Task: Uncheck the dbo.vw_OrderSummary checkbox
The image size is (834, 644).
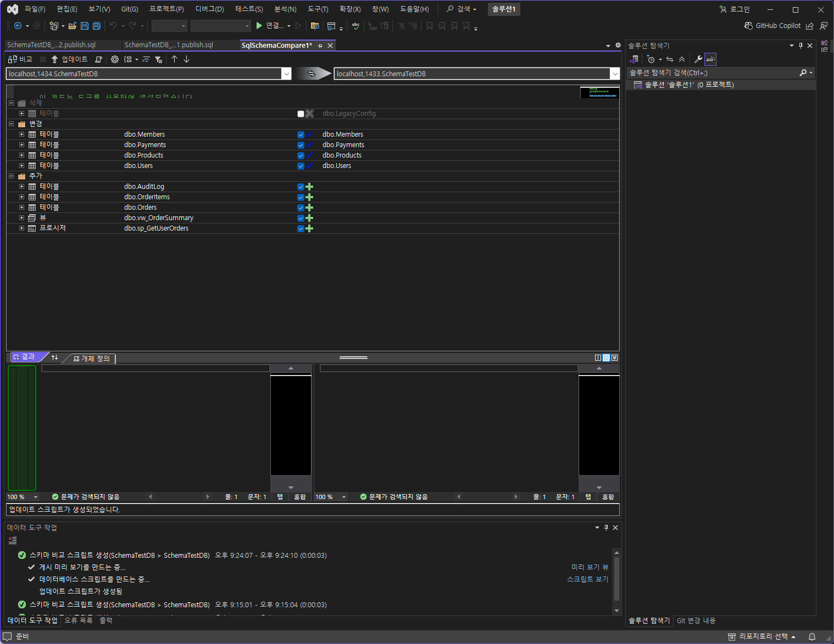Action: [301, 218]
